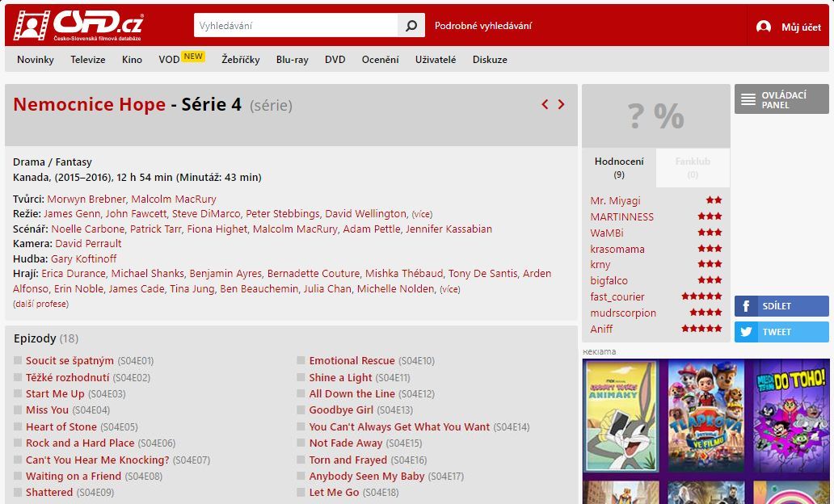Open the Tlapková patrola ad thumbnail
The image size is (834, 504).
[x=706, y=416]
